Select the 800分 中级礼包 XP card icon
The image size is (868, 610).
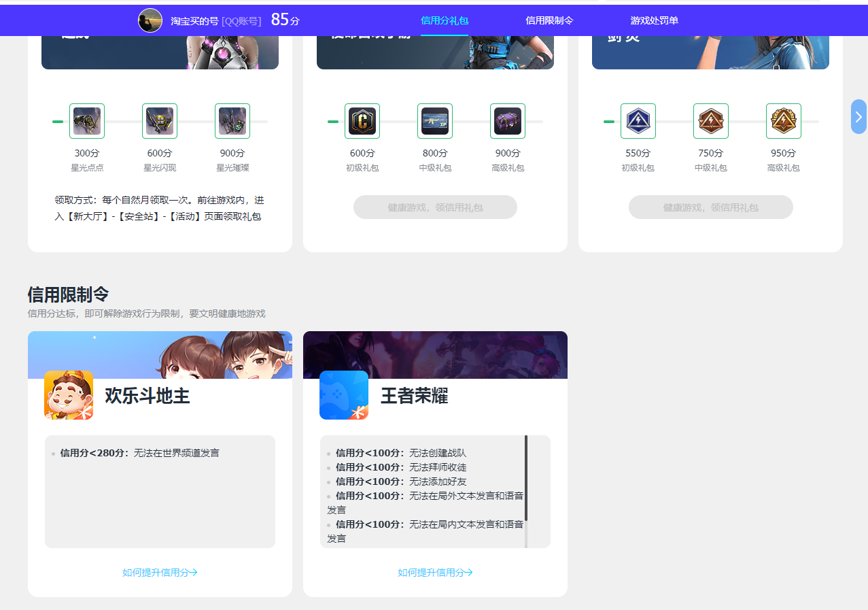point(435,121)
